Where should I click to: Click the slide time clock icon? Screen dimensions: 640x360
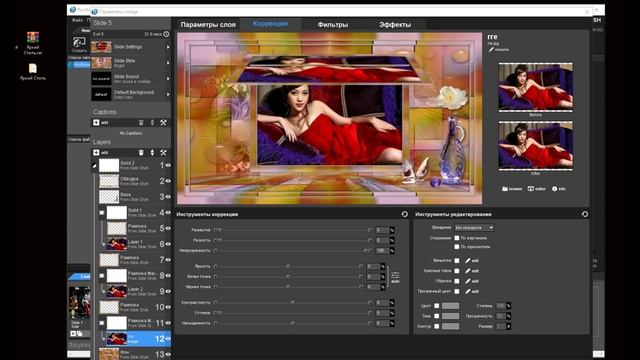(x=166, y=34)
